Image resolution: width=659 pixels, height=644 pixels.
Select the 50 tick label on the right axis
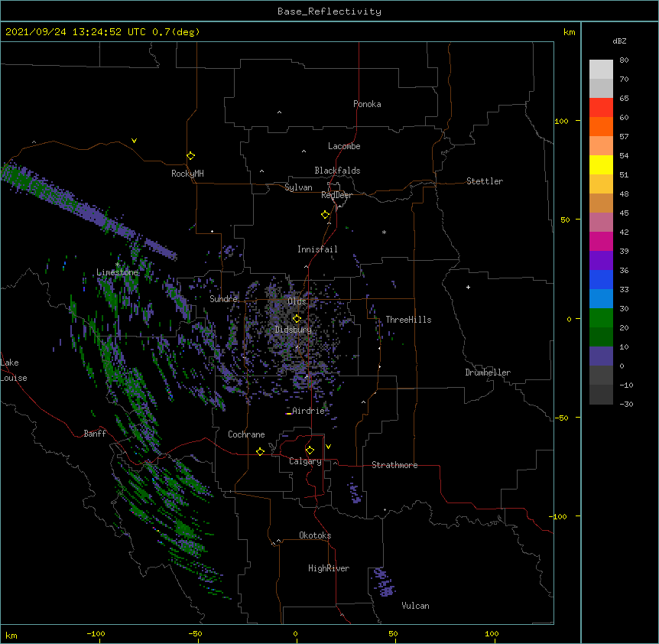[565, 220]
